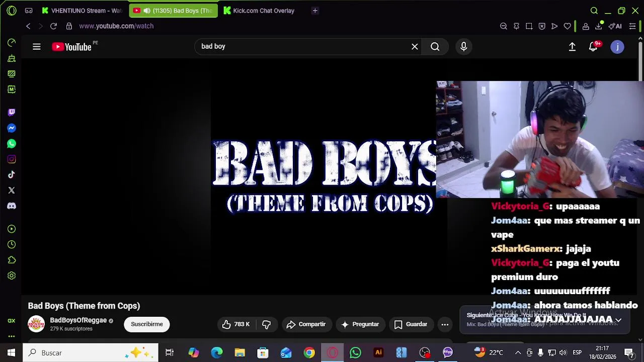Open Adobe Illustrator from taskbar
Viewport: 644px width, 362px height.
pyautogui.click(x=379, y=353)
